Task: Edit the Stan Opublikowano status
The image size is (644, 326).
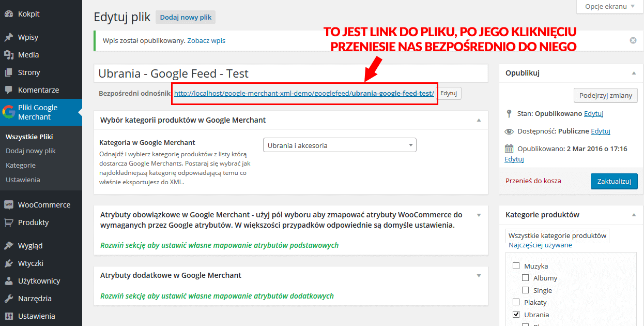Action: (594, 113)
